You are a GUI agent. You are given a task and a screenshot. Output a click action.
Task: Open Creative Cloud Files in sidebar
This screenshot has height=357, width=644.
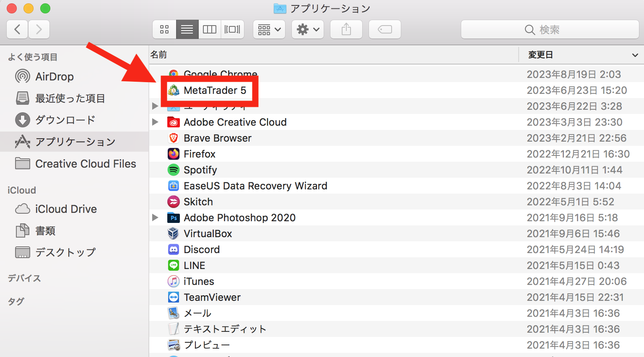[x=74, y=163]
